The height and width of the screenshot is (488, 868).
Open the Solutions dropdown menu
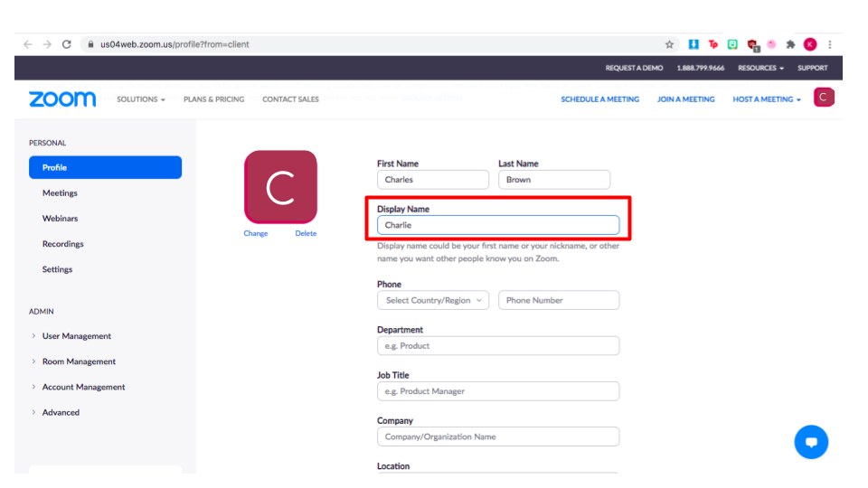141,99
